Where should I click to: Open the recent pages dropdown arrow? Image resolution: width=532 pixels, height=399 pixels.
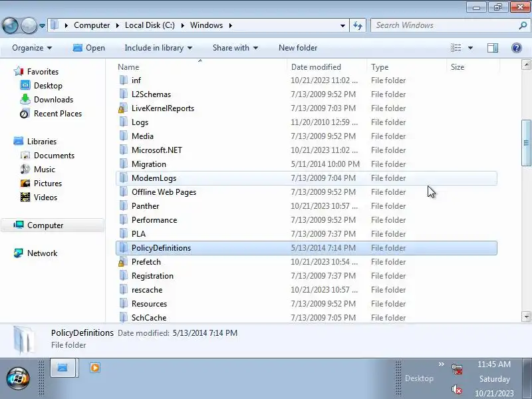coord(42,26)
